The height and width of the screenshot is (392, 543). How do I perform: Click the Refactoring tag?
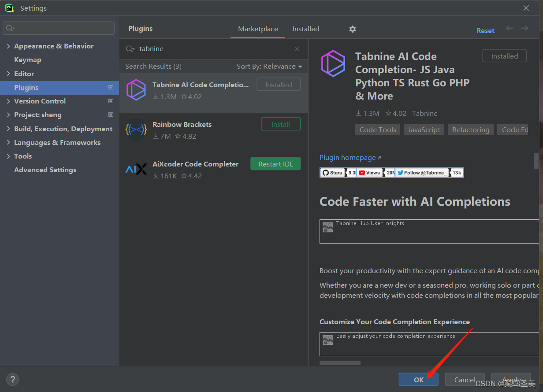pos(471,129)
